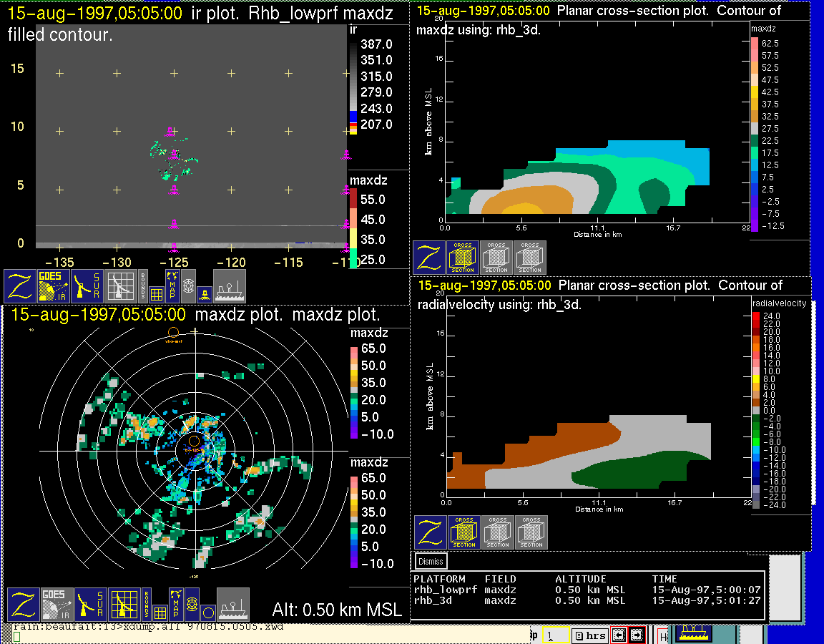Select the SUR radar icon under the ir plot

click(x=87, y=286)
